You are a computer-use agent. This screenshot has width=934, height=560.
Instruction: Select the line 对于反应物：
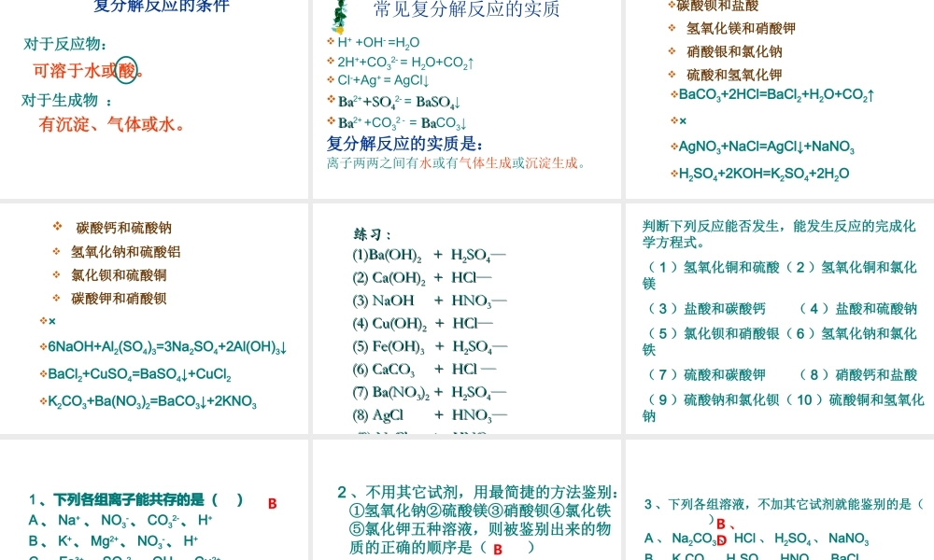65,44
